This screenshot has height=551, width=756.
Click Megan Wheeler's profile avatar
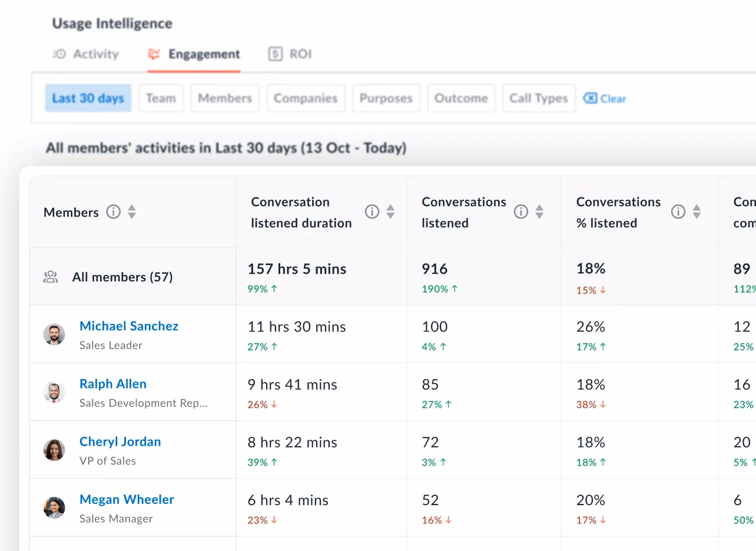click(54, 507)
